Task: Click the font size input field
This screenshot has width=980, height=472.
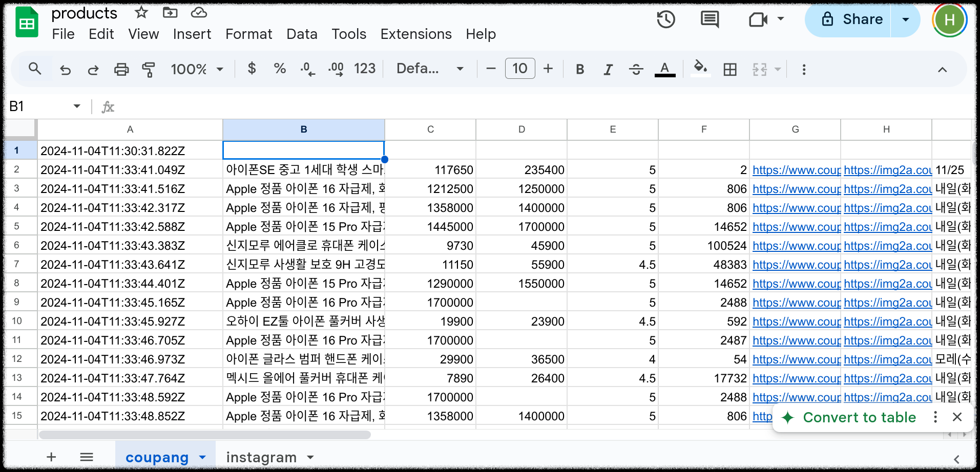Action: (520, 69)
